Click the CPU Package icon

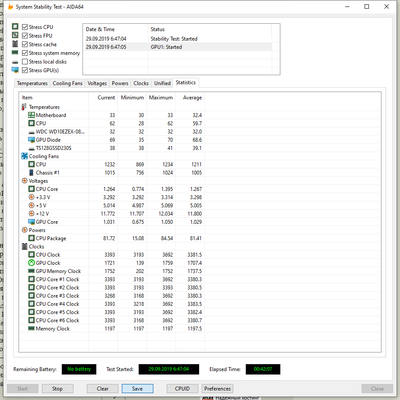31,238
